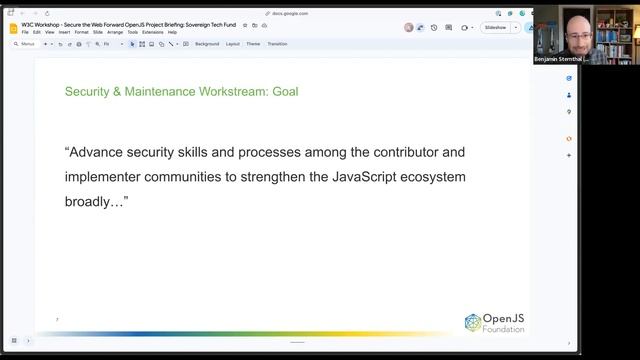Open the Format menu
Viewport: 640px width, 360px height.
point(82,32)
